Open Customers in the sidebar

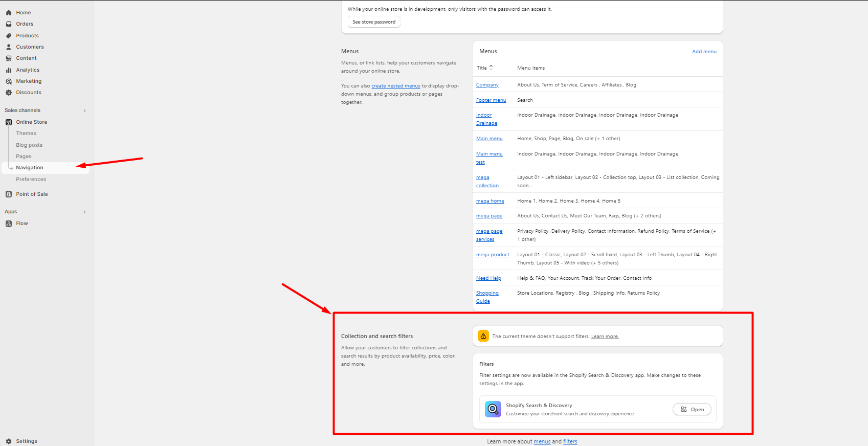pos(30,47)
